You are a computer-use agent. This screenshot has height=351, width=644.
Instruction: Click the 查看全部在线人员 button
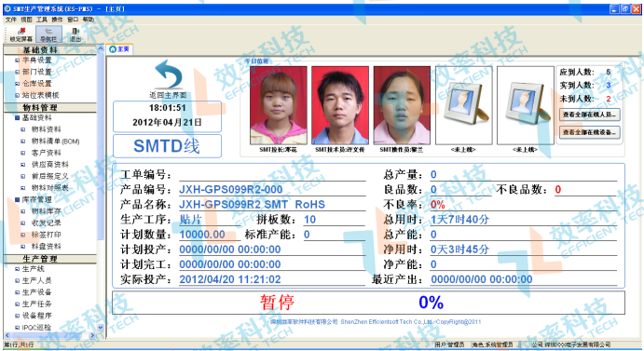tap(589, 115)
